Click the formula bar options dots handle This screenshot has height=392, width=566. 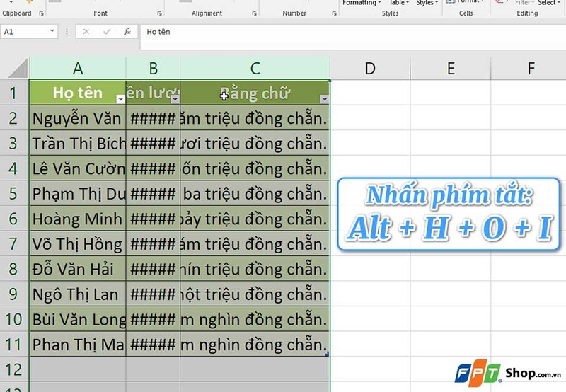coord(67,31)
